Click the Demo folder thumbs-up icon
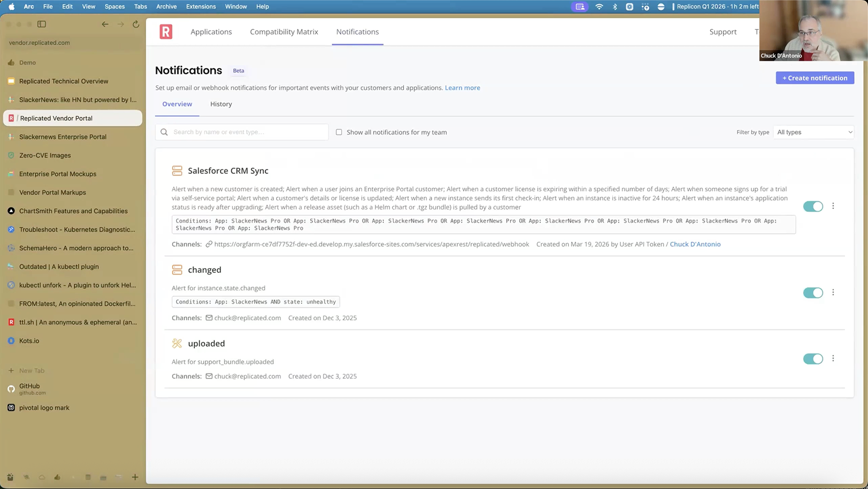The image size is (868, 489). 11,63
